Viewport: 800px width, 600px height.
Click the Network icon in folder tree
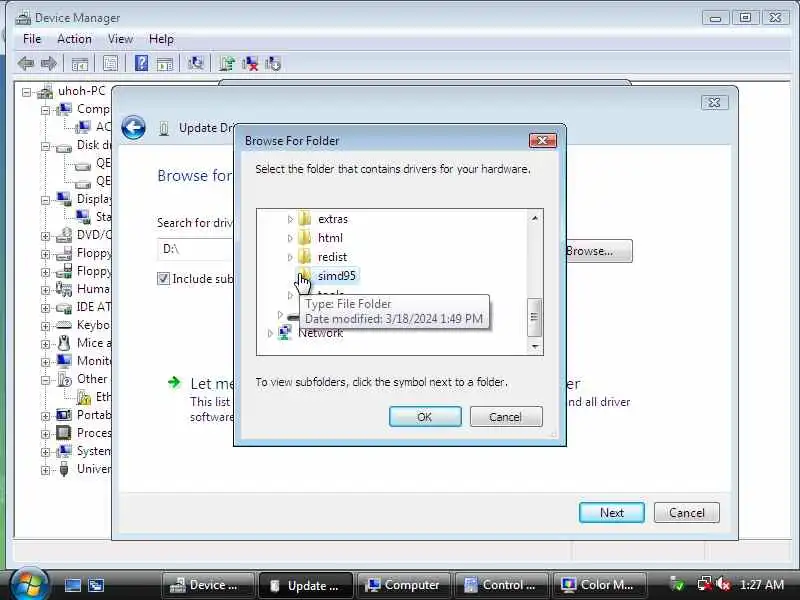point(285,333)
